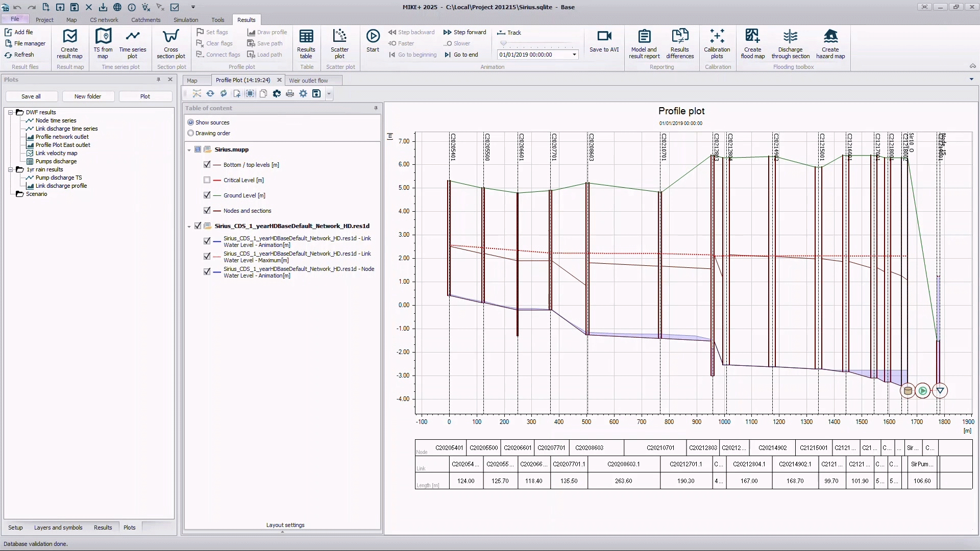Open the Results table tool

[306, 37]
